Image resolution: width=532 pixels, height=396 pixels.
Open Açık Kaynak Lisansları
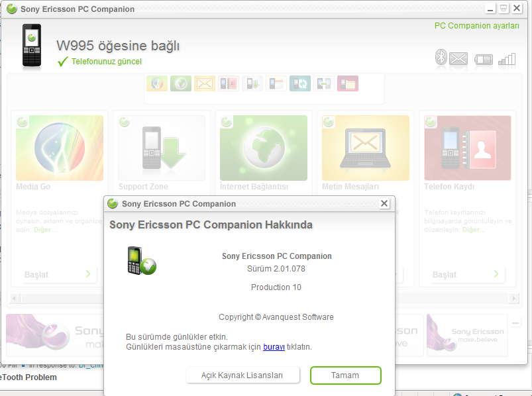[242, 375]
